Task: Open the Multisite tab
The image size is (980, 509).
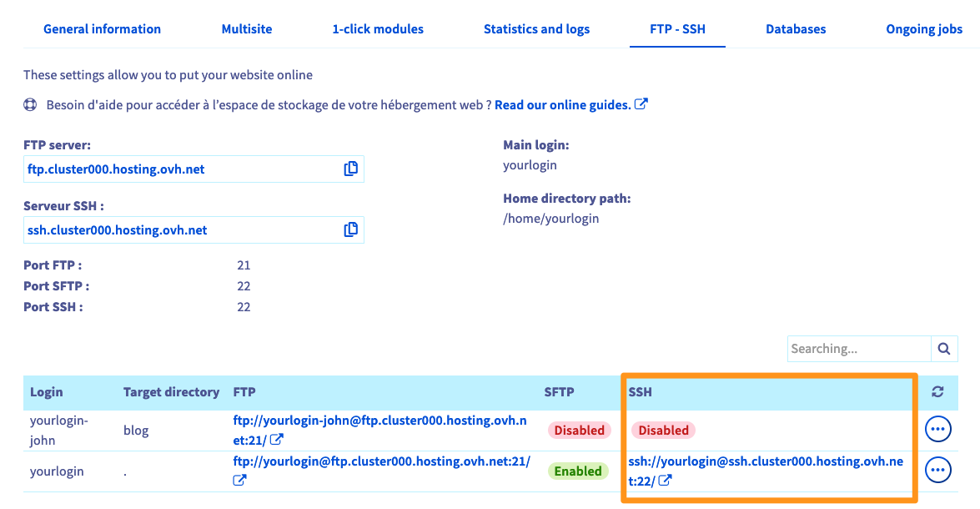Action: tap(247, 28)
